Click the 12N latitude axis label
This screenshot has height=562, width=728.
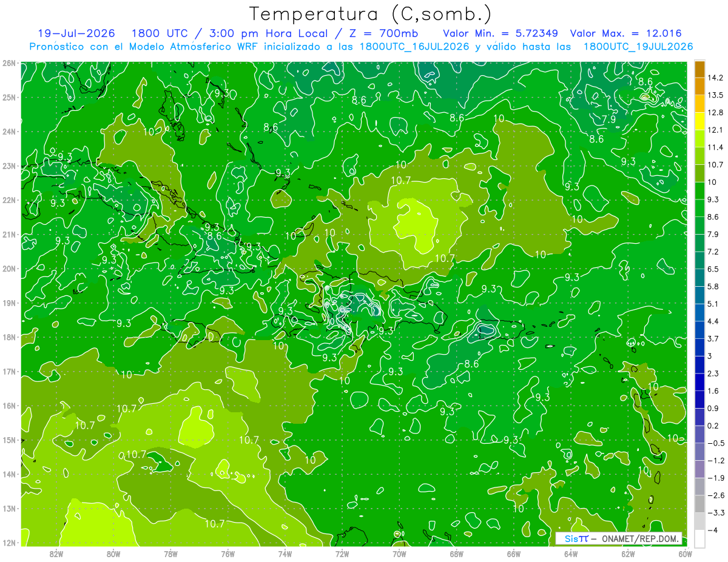pos(9,543)
